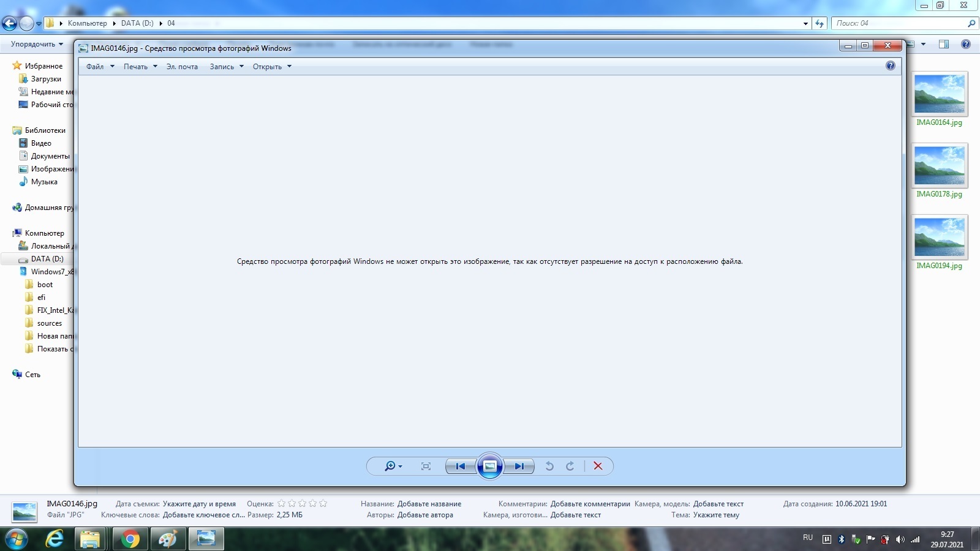The height and width of the screenshot is (551, 980).
Task: Open Explorer help icon
Action: click(966, 44)
